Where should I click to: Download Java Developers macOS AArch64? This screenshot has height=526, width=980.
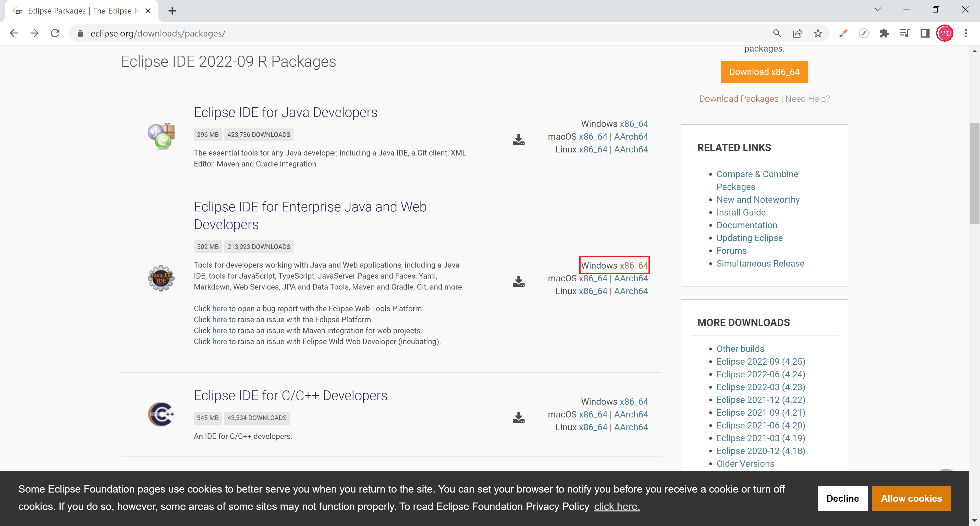(x=631, y=137)
